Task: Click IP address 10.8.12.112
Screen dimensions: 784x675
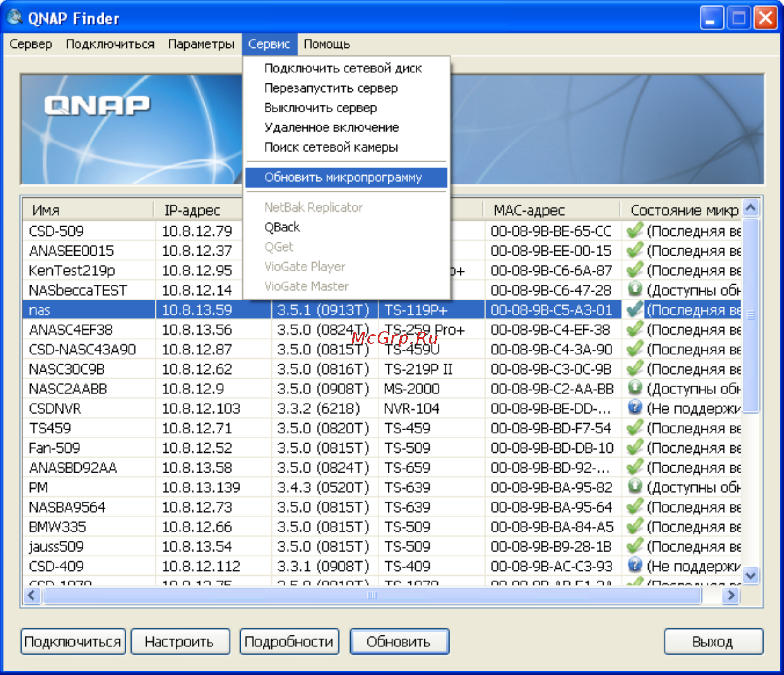Action: (201, 567)
